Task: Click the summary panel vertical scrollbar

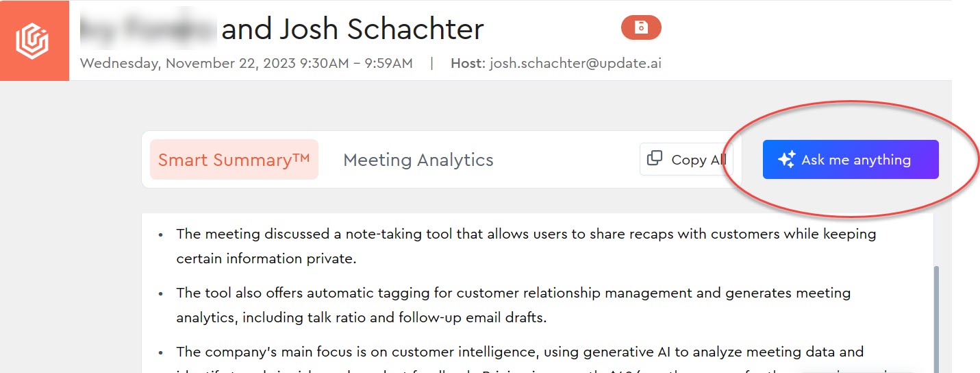Action: click(936, 320)
